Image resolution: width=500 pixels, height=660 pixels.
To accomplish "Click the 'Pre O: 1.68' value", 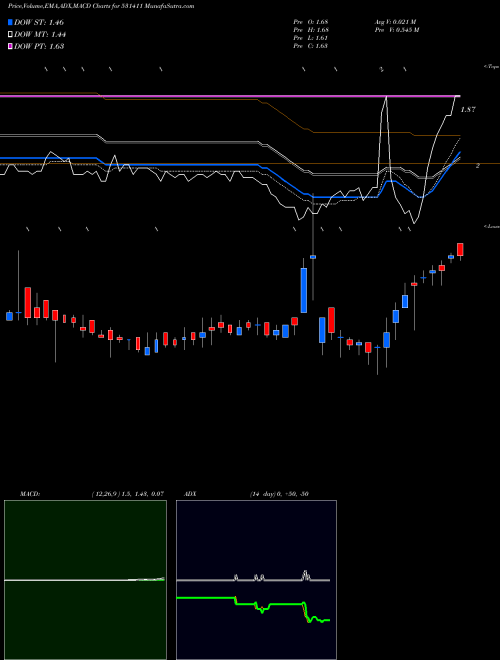I will click(x=311, y=22).
